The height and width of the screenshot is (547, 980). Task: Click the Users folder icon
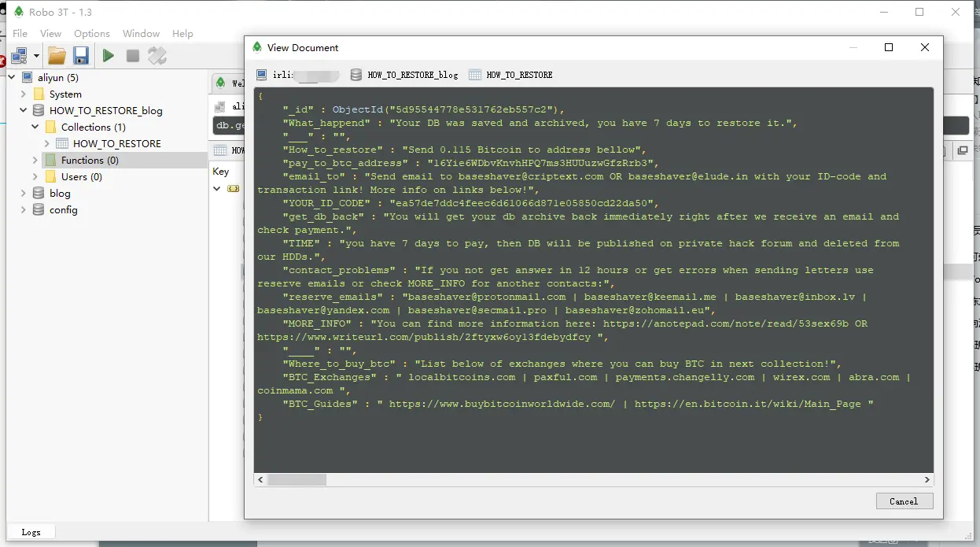point(51,176)
